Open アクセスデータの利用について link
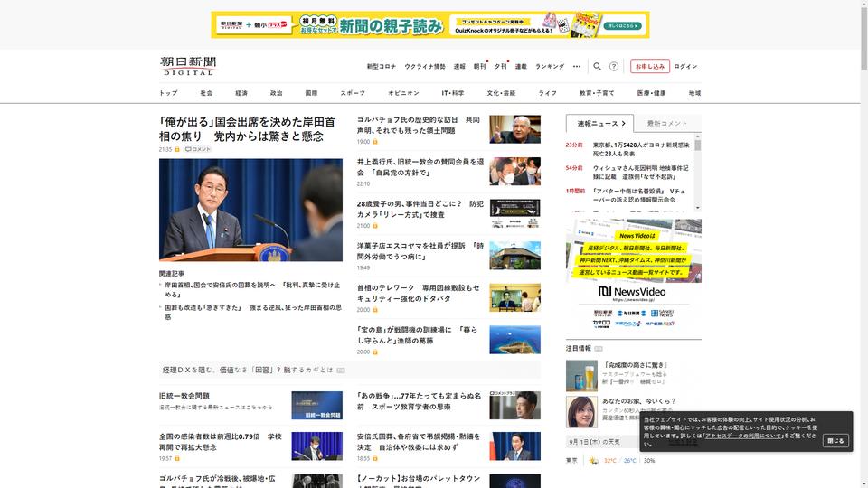868x488 pixels. (743, 436)
